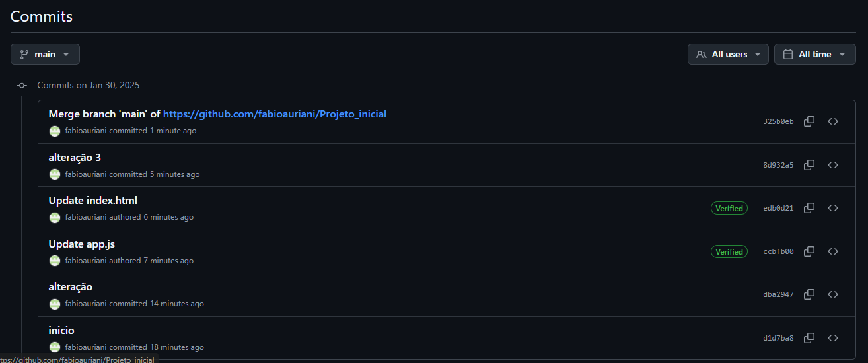Expand the All time date filter

point(814,54)
